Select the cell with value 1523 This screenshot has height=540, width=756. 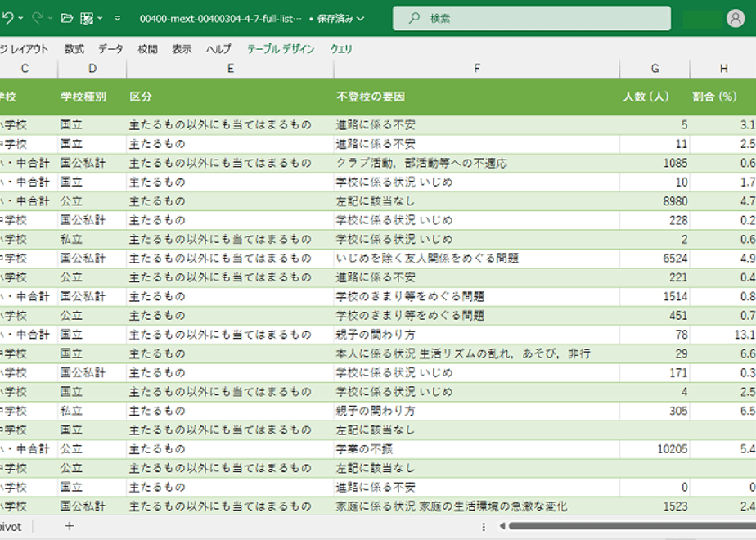click(655, 506)
